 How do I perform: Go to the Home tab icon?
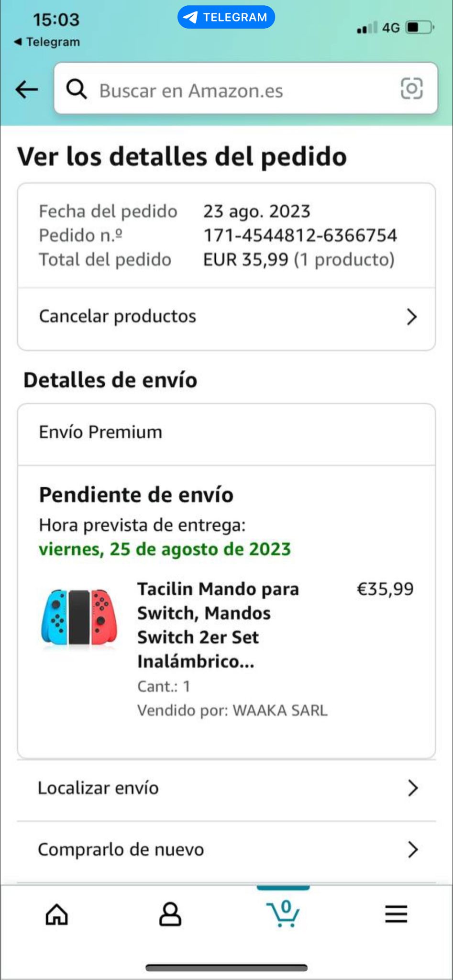tap(56, 914)
